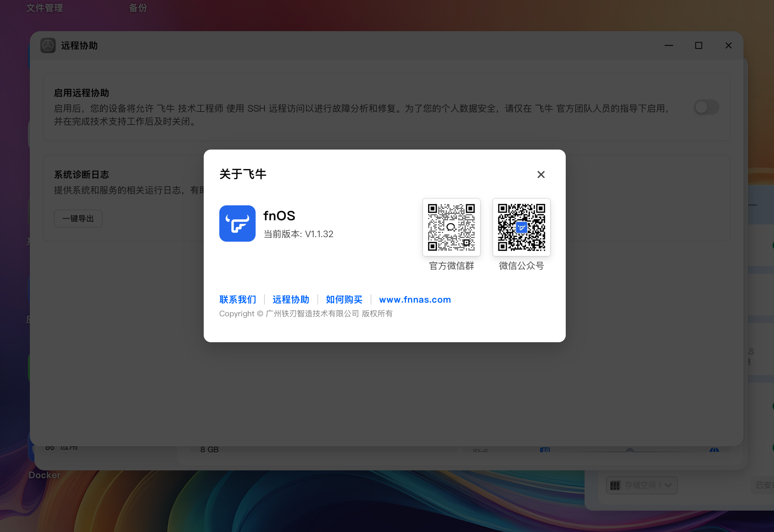Click the 启用远程协助 section heading
Image resolution: width=774 pixels, height=532 pixels.
click(x=82, y=93)
